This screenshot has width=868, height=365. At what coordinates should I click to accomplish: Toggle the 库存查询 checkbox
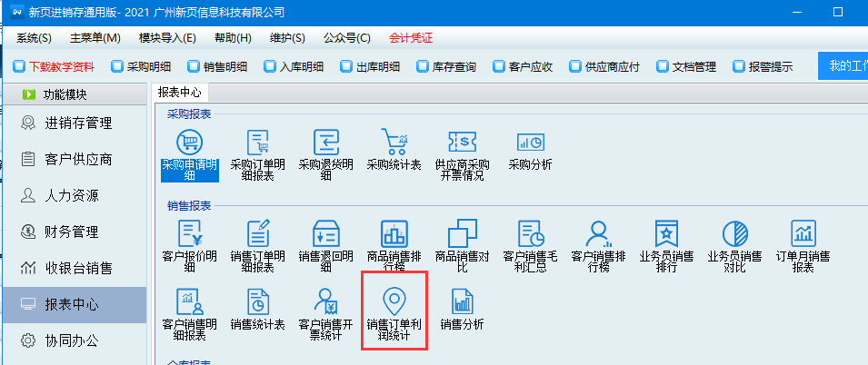pyautogui.click(x=423, y=66)
